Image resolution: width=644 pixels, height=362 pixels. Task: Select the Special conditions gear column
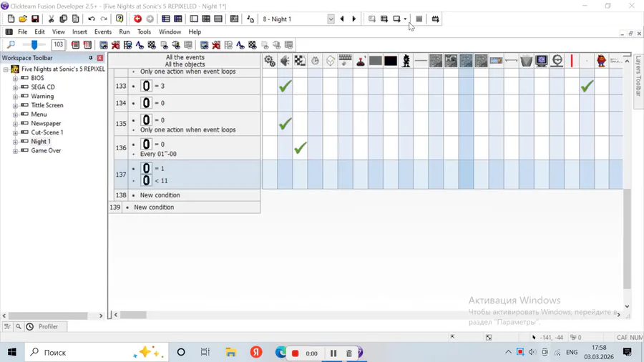[270, 61]
